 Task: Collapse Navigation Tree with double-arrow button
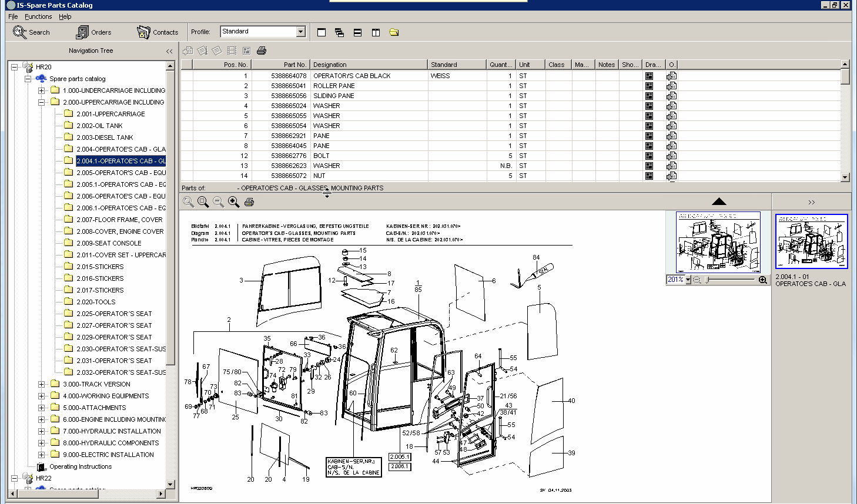point(169,51)
